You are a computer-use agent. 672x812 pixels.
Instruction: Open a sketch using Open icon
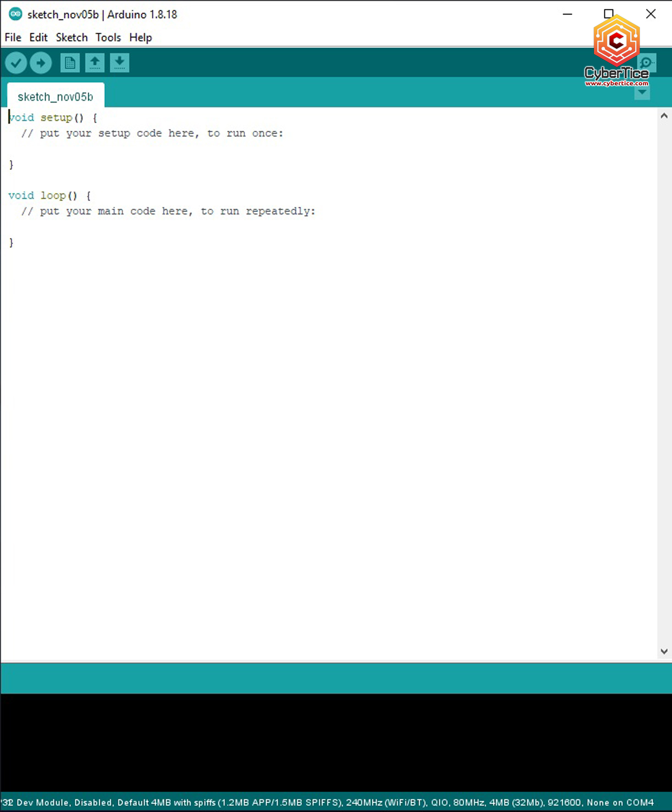[x=95, y=63]
